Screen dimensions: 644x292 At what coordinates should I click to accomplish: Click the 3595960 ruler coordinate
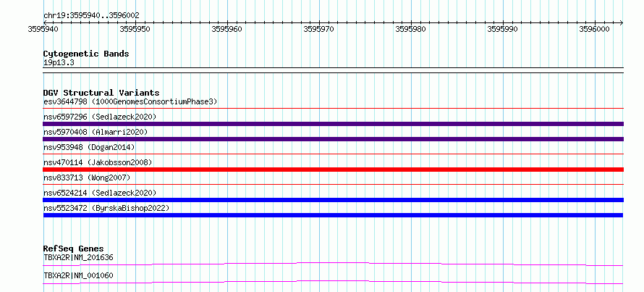tap(226, 29)
